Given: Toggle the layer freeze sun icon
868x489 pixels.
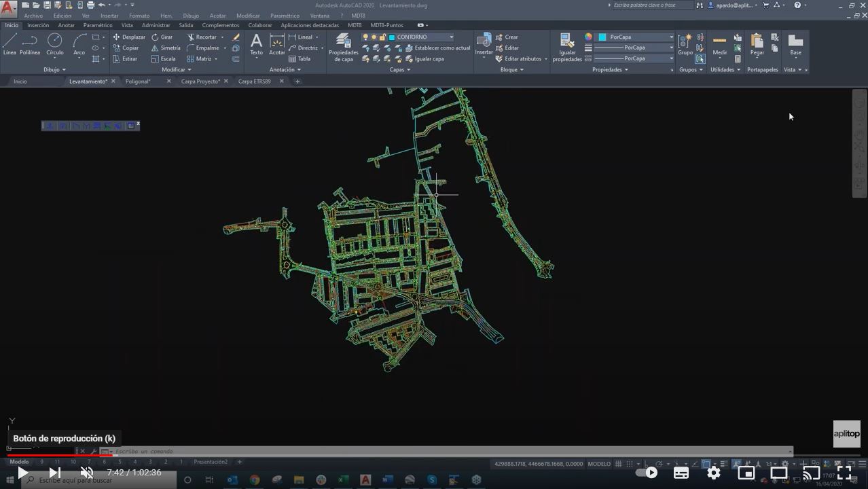Looking at the screenshot, I should 374,37.
